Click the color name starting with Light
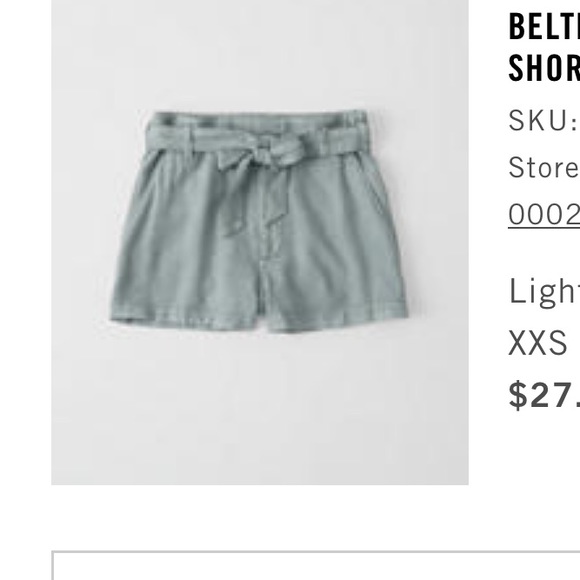Screen dimensions: 580x580 click(544, 291)
